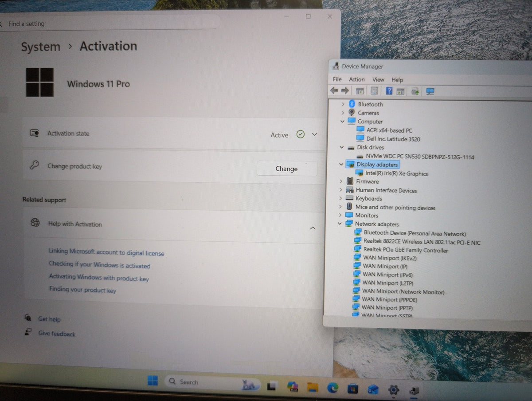Open Checking if your Windows is activated
Image resolution: width=532 pixels, height=401 pixels.
click(100, 265)
